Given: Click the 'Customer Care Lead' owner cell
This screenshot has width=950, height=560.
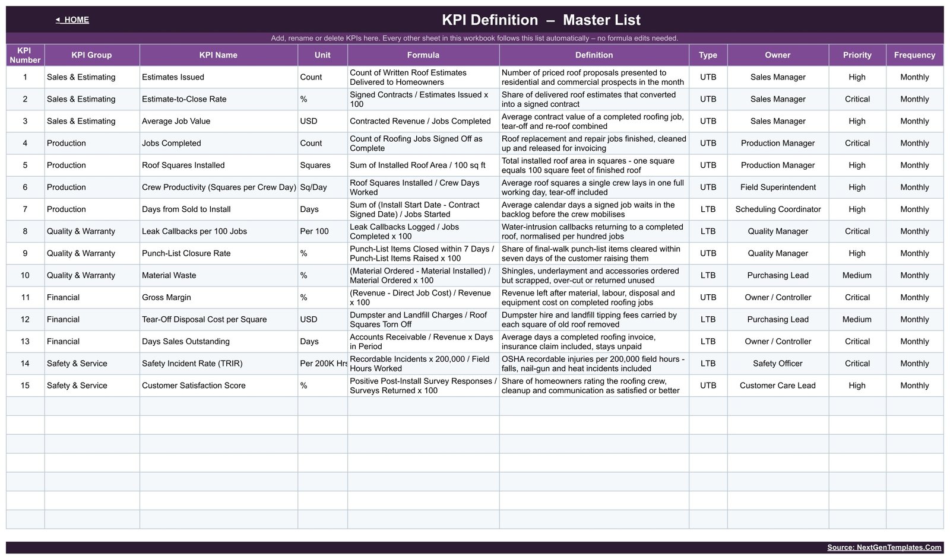Looking at the screenshot, I should (778, 386).
